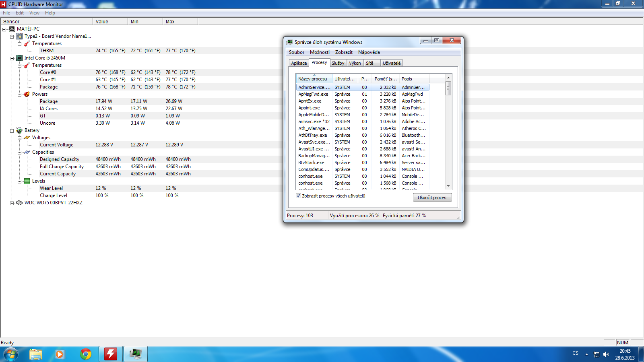Click scroll down arrow in process list
The image size is (644, 362).
pos(448,186)
